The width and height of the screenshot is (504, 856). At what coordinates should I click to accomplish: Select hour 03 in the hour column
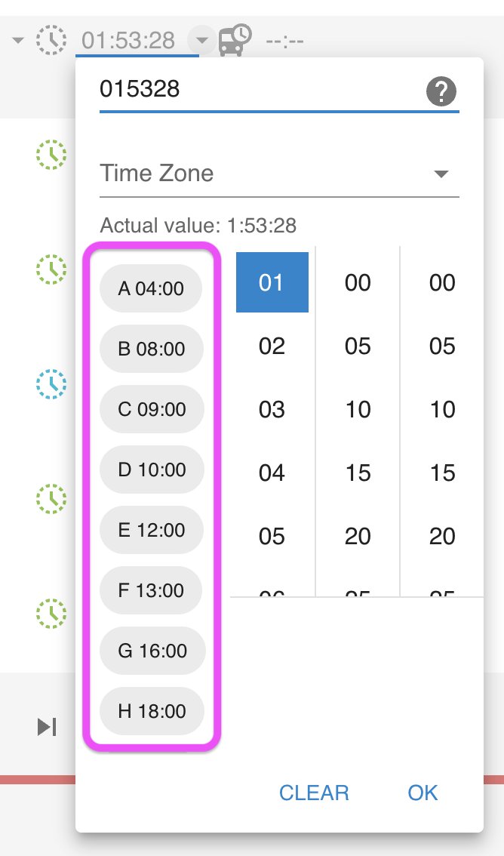(x=272, y=410)
